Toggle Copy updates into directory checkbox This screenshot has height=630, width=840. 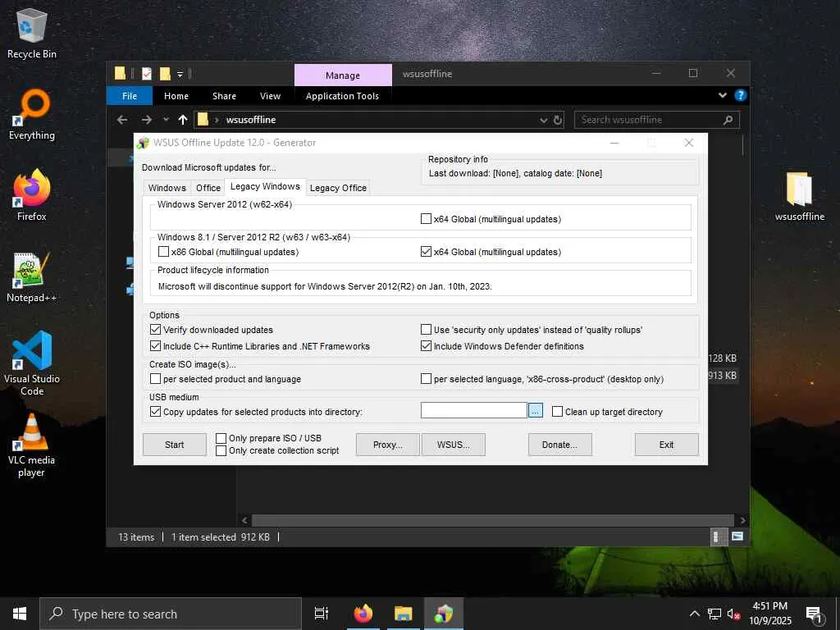155,412
